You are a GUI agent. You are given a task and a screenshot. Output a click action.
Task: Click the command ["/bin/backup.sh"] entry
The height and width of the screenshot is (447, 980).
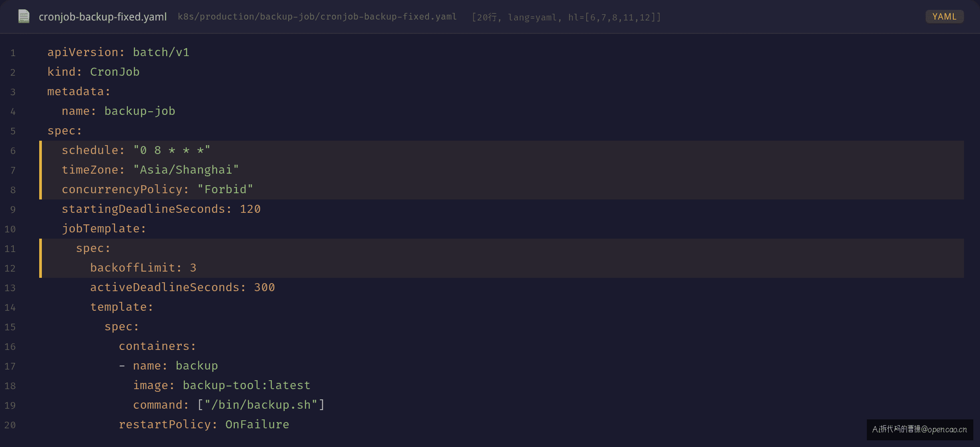(229, 405)
